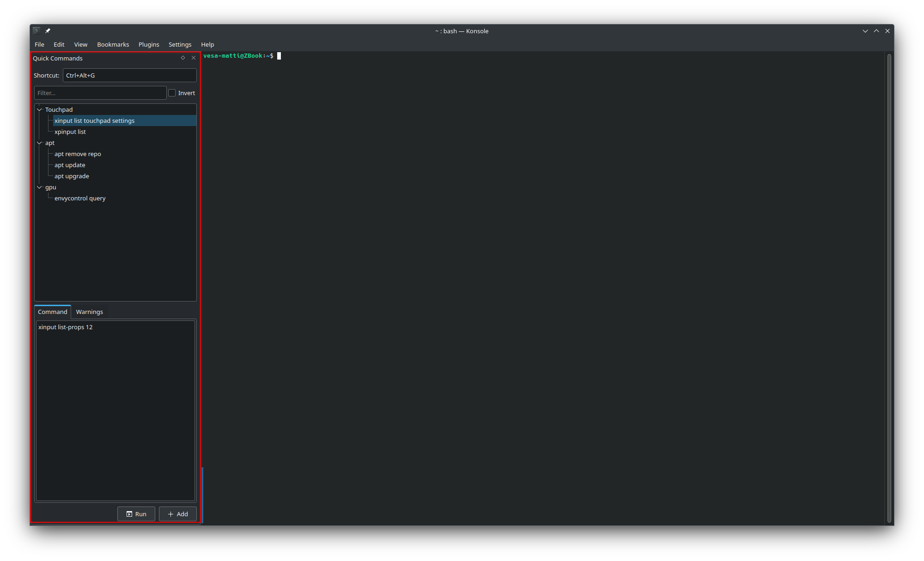This screenshot has height=561, width=924.
Task: Select 'apt update' command
Action: pyautogui.click(x=70, y=165)
